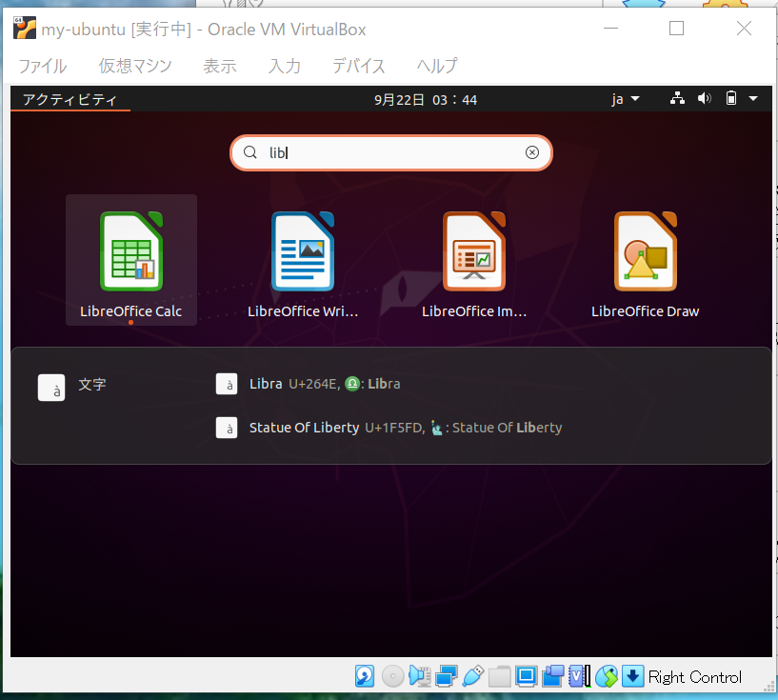The height and width of the screenshot is (700, 778).
Task: Click the network adapters status icon
Action: 446,676
